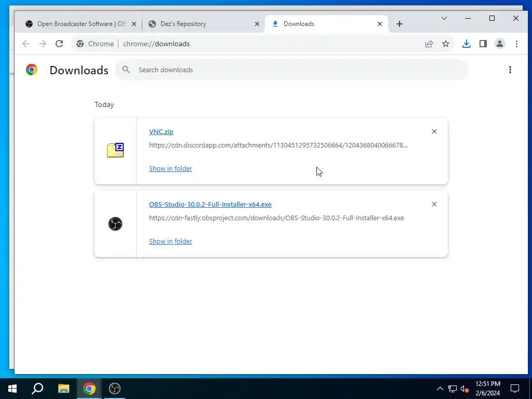
Task: Open OBS-Studio-30.0.2-Full-Installer-x64.exe link
Action: pos(210,204)
